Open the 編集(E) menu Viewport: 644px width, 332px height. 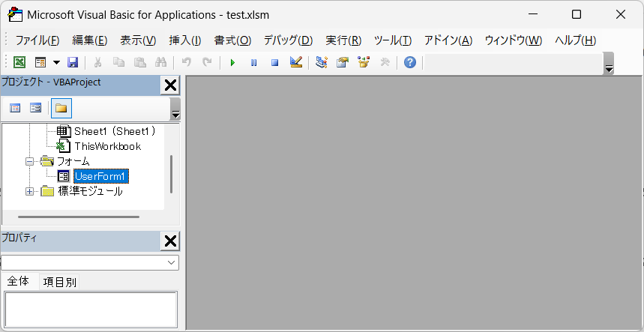pos(90,40)
